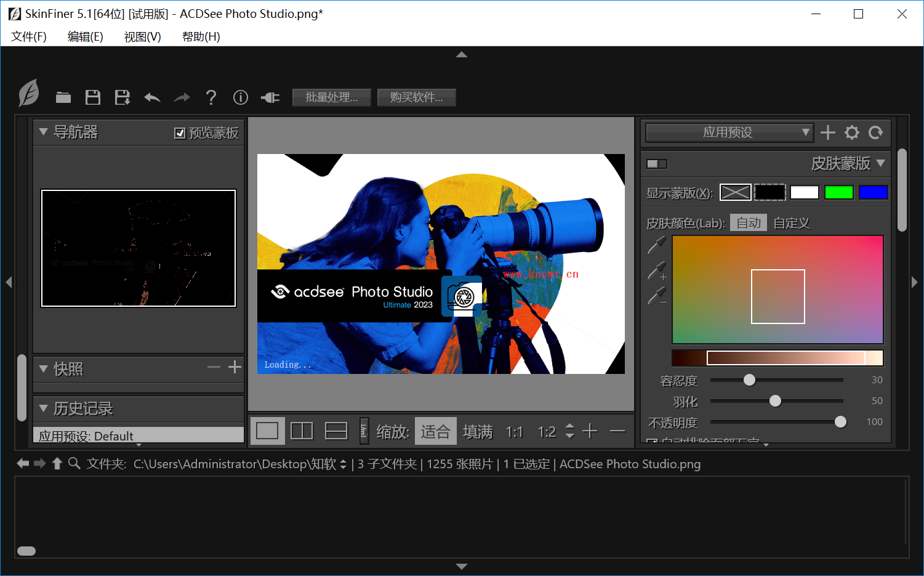The width and height of the screenshot is (924, 576).
Task: Click the save file icon
Action: 93,97
